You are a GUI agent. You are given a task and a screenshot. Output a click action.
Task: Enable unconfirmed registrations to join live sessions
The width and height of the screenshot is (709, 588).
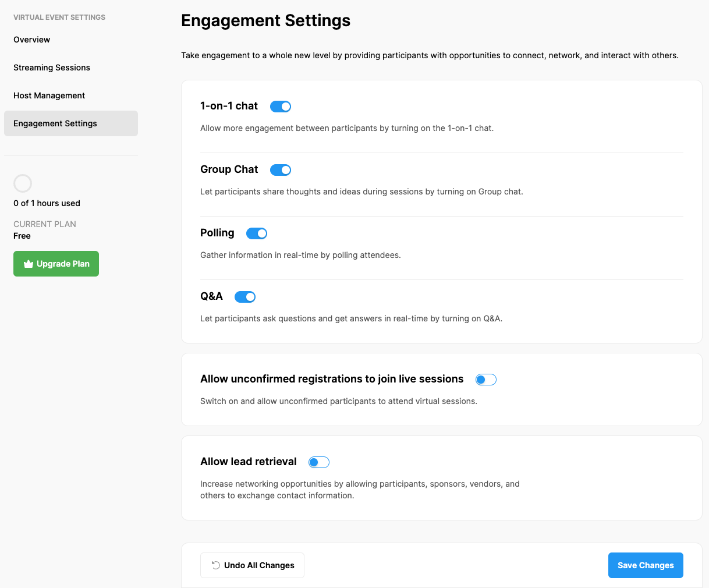coord(486,380)
